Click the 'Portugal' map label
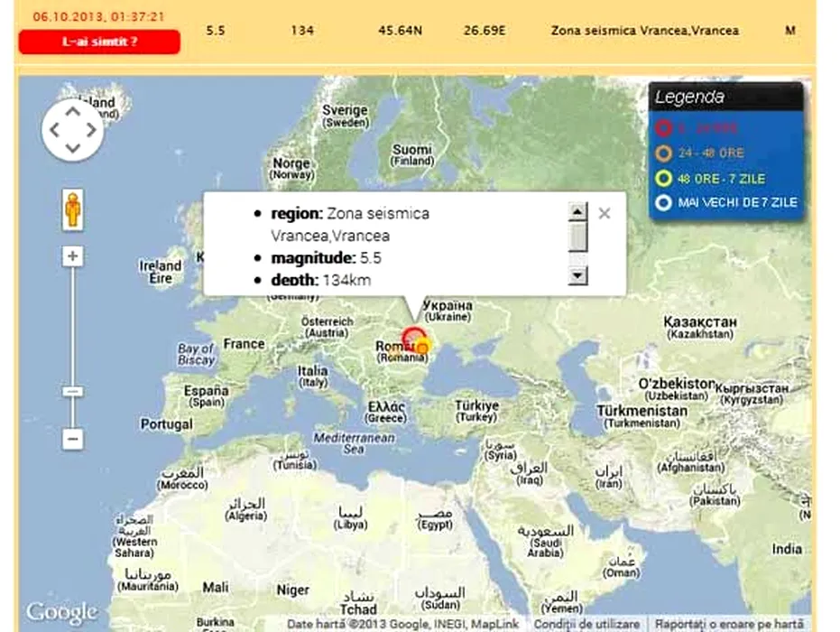Image resolution: width=840 pixels, height=632 pixels. pos(167,424)
